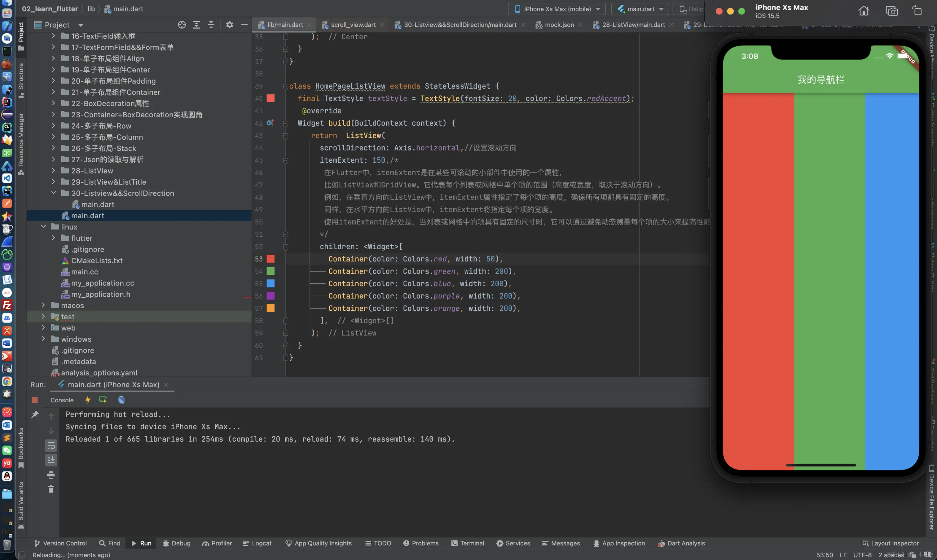Open the Problems tool window
This screenshot has height=560, width=937.
420,543
